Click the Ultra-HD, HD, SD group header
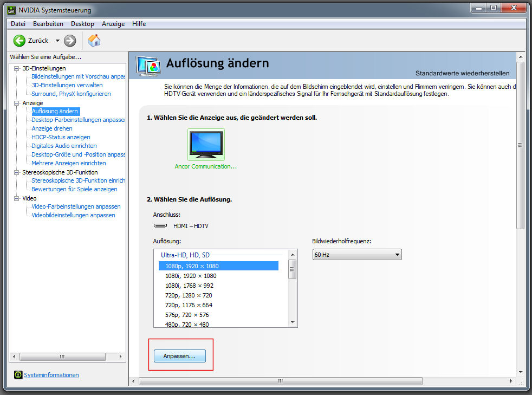This screenshot has height=395, width=532. pyautogui.click(x=185, y=255)
